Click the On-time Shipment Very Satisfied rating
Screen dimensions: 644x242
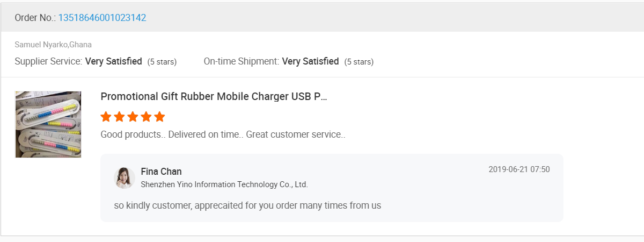click(x=310, y=61)
